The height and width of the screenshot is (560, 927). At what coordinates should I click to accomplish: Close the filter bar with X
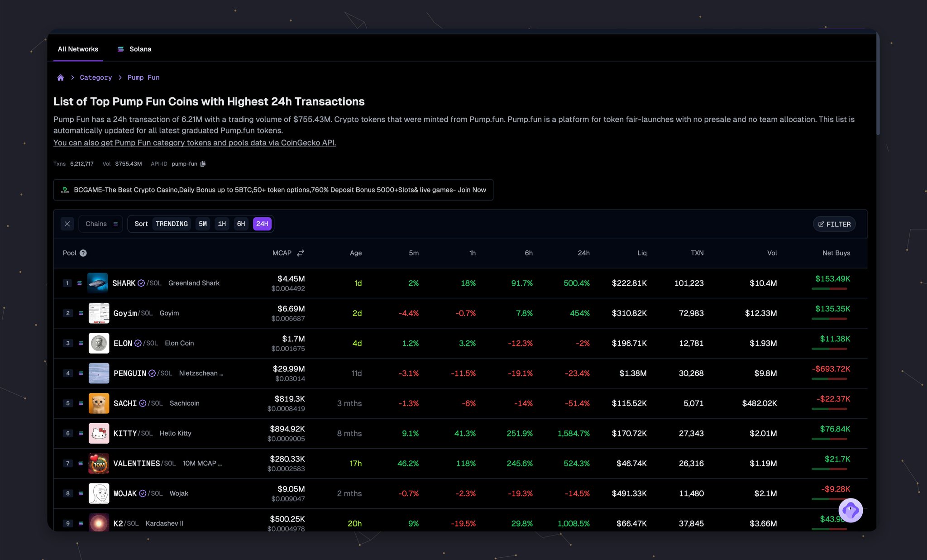coord(67,224)
